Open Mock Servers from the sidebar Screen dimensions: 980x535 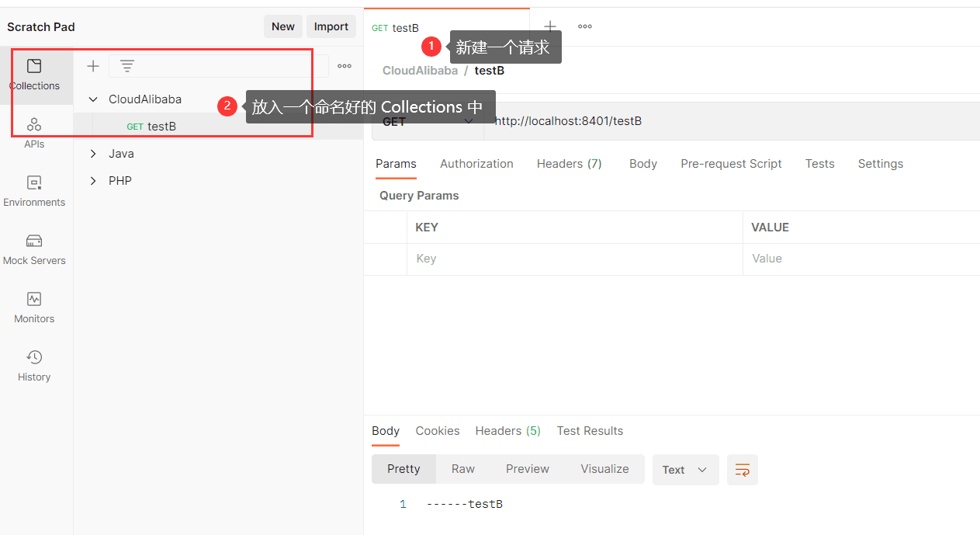(x=34, y=249)
